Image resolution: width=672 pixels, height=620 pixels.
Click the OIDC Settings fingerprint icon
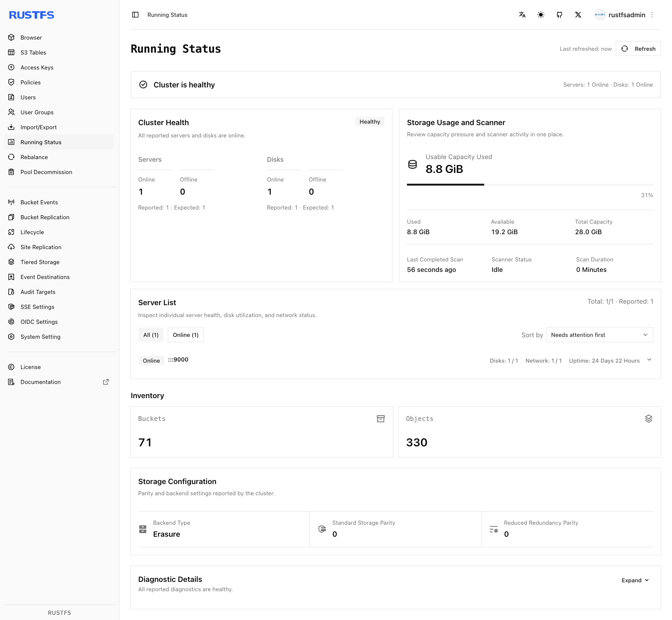[x=11, y=322]
